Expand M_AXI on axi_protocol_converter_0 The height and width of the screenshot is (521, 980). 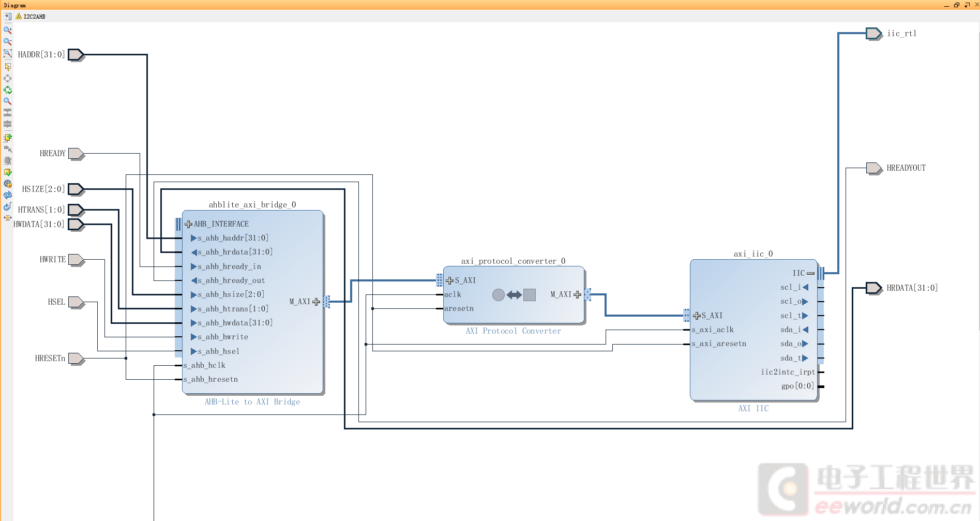577,294
